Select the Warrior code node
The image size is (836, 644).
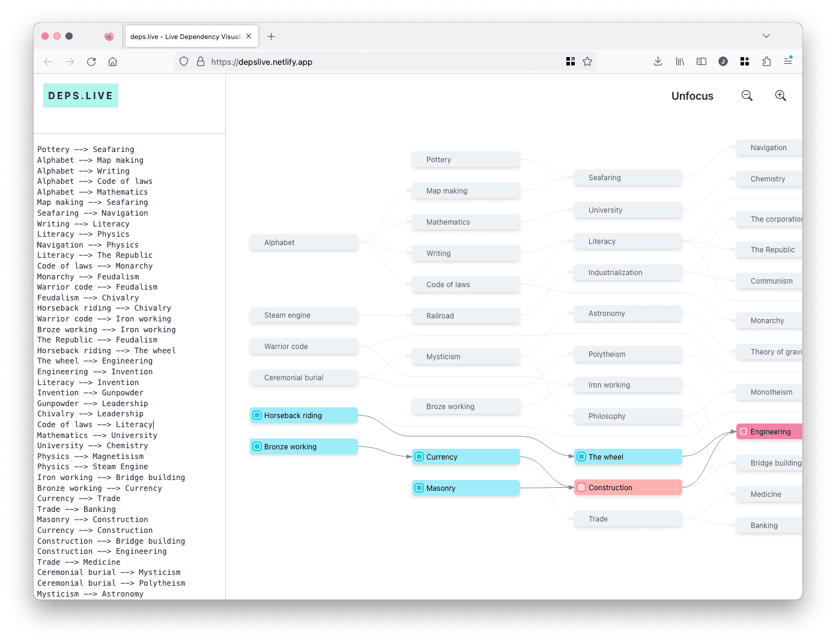click(x=304, y=346)
